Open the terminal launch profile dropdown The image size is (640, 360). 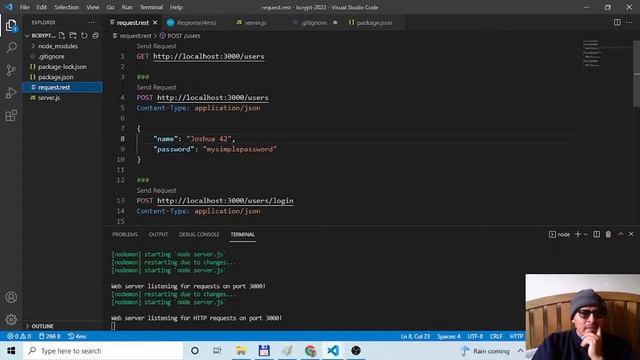[586, 234]
